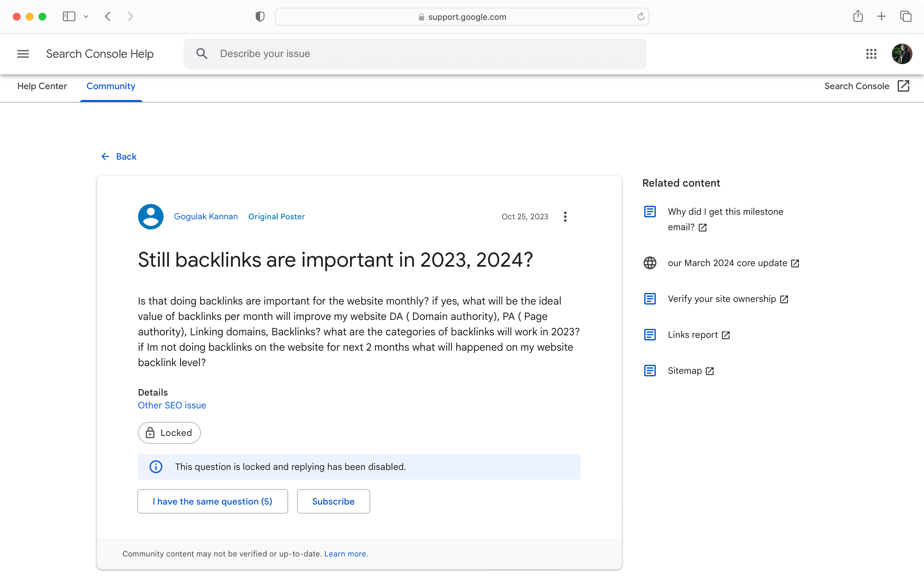
Task: Switch to the Community tab
Action: (x=111, y=86)
